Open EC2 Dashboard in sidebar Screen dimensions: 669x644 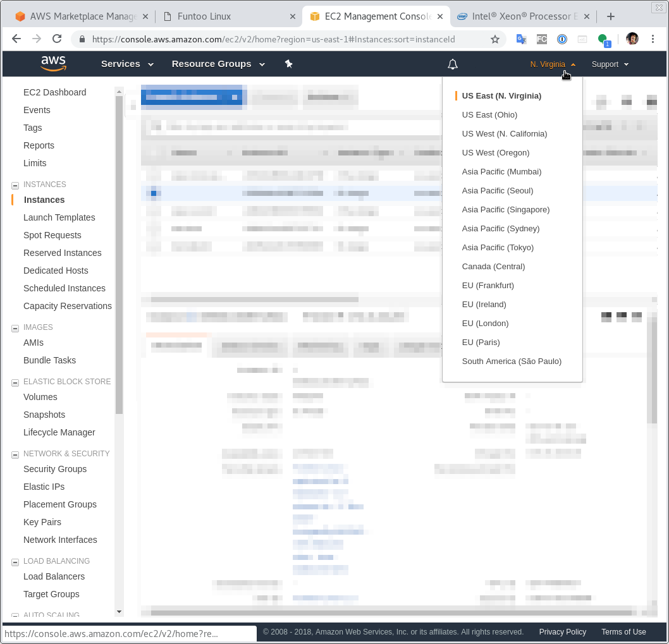(x=54, y=92)
